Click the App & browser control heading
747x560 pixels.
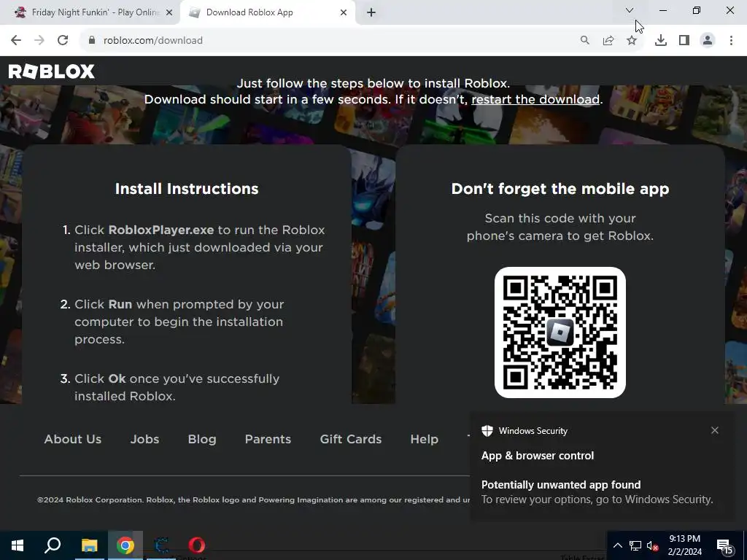point(538,456)
